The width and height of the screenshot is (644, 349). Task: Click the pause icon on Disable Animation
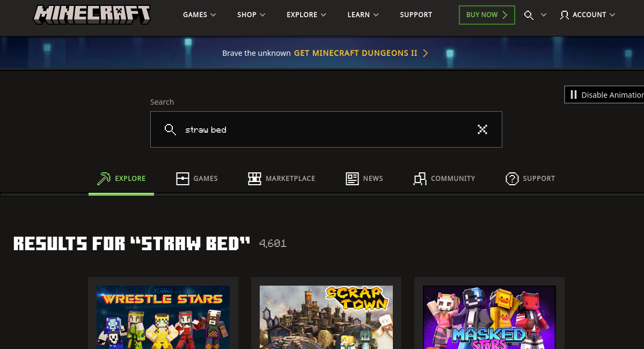[x=573, y=94]
